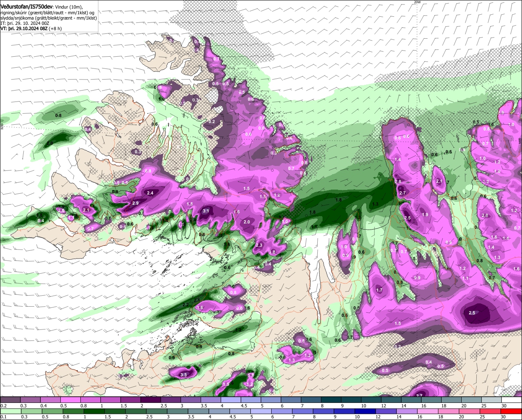Click the VT: þri. 29.10.2024 08Z (+8 h) line

[31, 29]
